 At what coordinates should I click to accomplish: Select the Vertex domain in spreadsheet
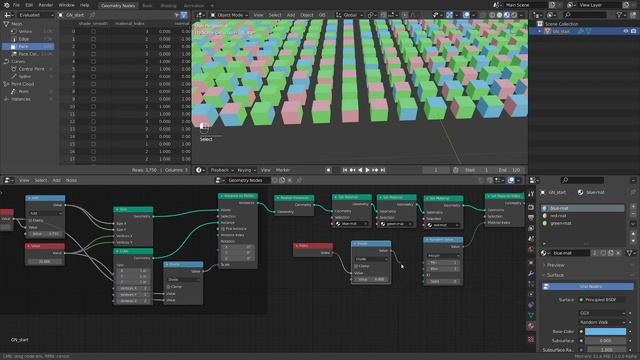(x=28, y=31)
